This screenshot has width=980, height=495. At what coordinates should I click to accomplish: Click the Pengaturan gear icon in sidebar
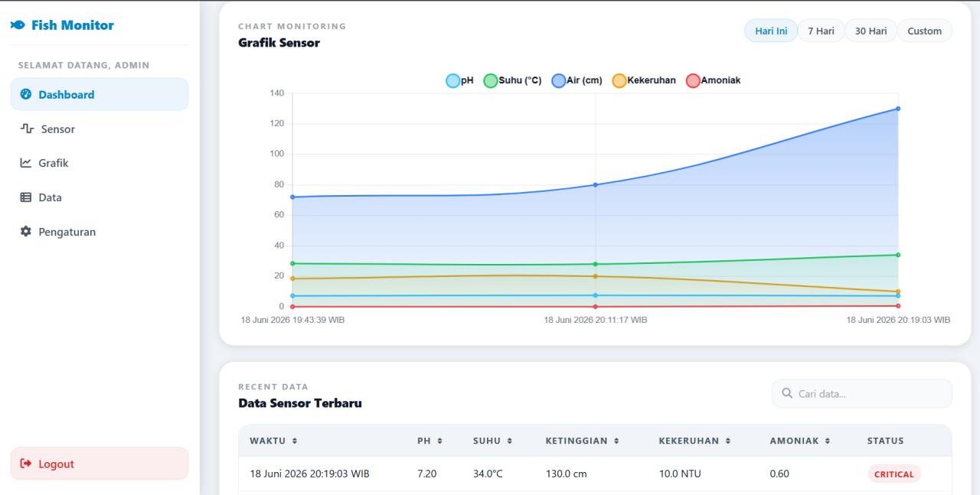[25, 231]
